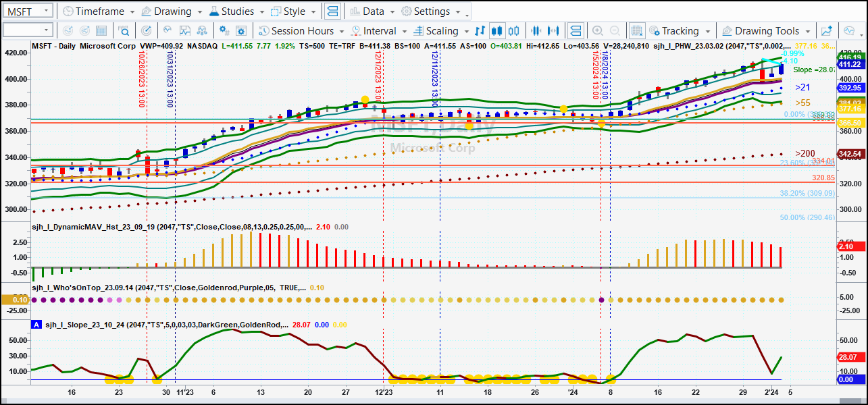The width and height of the screenshot is (868, 405).
Task: Click the '50.00% (290.46)' Fibonacci label
Action: click(808, 217)
